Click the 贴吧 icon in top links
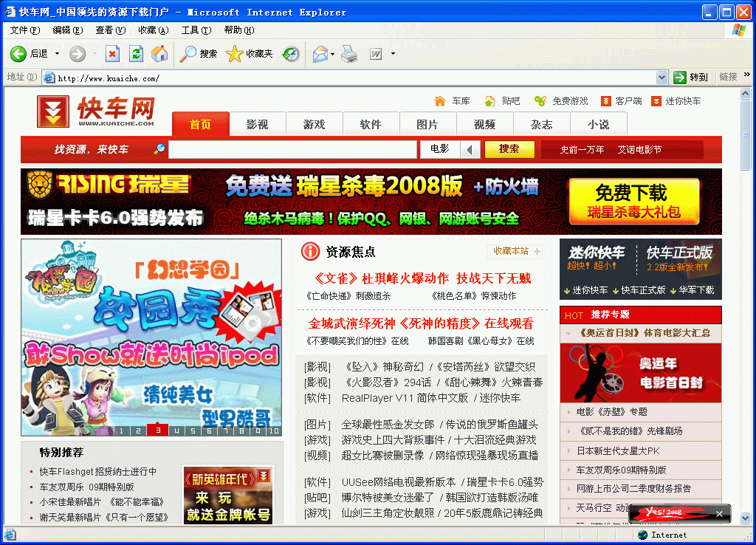756x545 pixels. [x=490, y=100]
